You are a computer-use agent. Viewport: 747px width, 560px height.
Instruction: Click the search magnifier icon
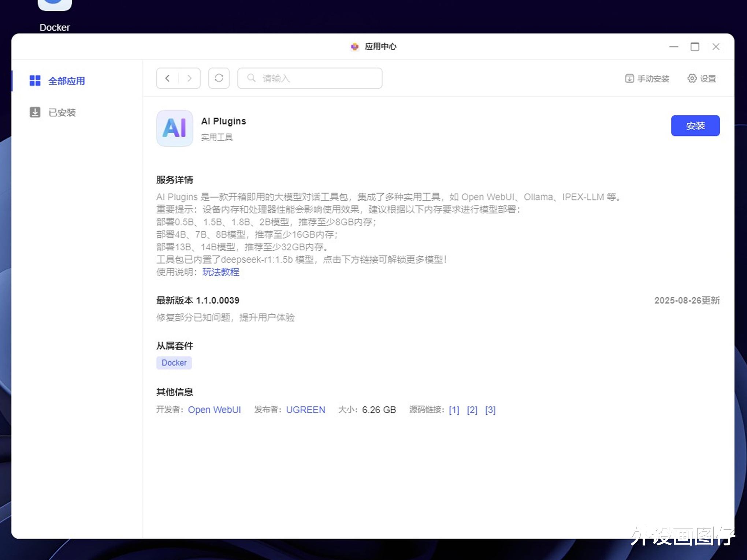[251, 78]
